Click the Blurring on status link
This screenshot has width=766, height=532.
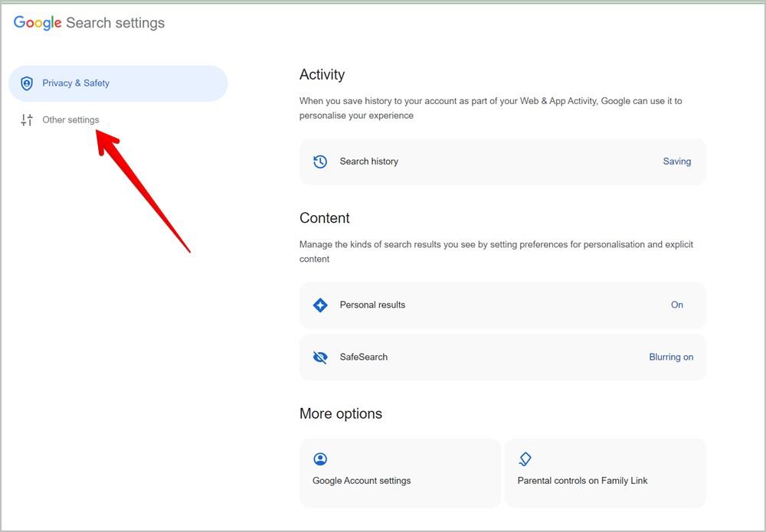coord(671,357)
